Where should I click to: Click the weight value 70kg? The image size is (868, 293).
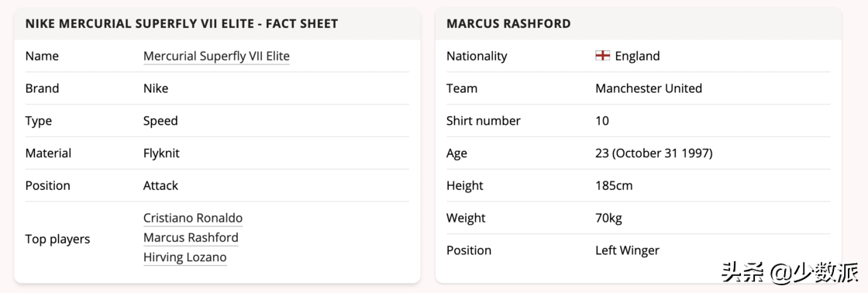(608, 219)
